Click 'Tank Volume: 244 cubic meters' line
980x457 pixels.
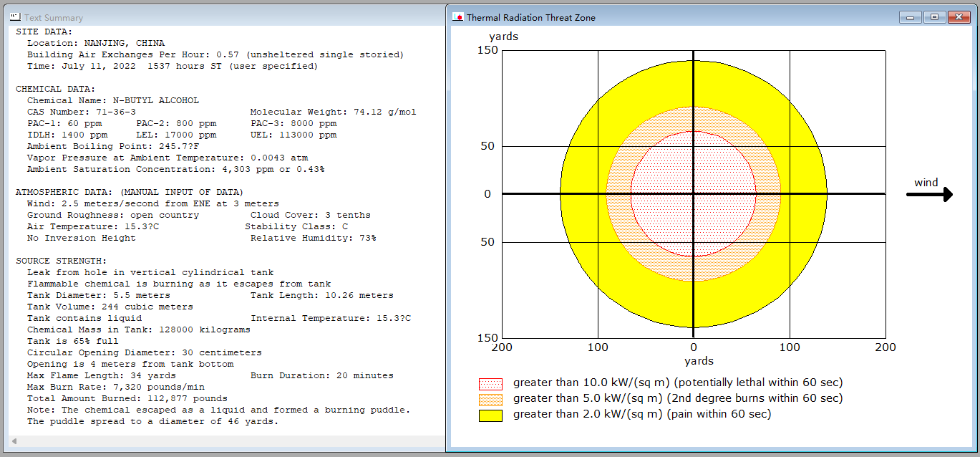tap(110, 307)
